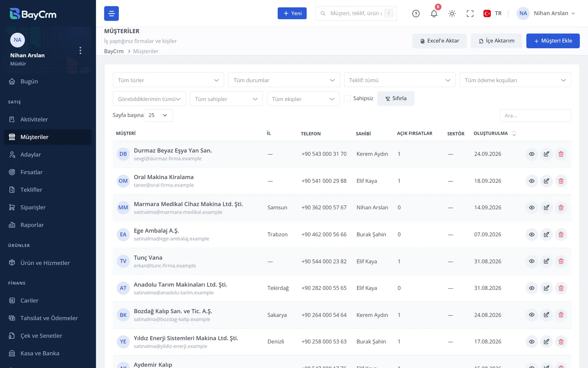This screenshot has width=588, height=368.
Task: Edit Durmaz Beyaz Eşya Yan San. customer
Action: (x=546, y=154)
